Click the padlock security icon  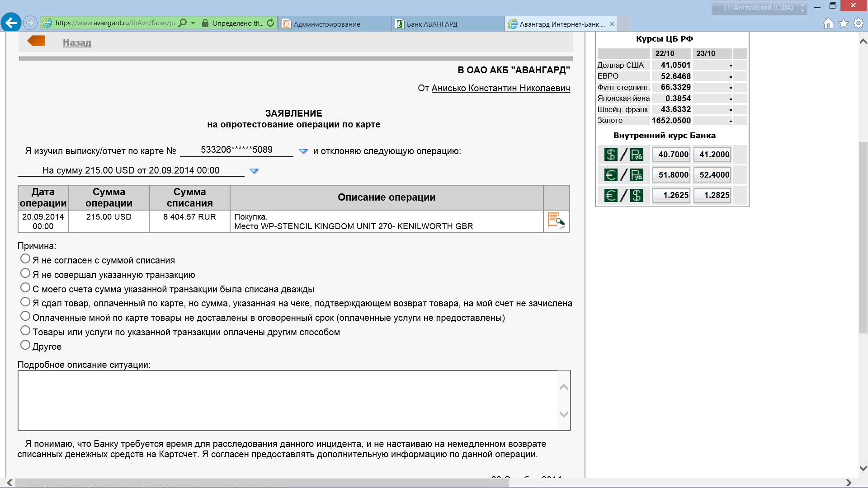(x=205, y=23)
